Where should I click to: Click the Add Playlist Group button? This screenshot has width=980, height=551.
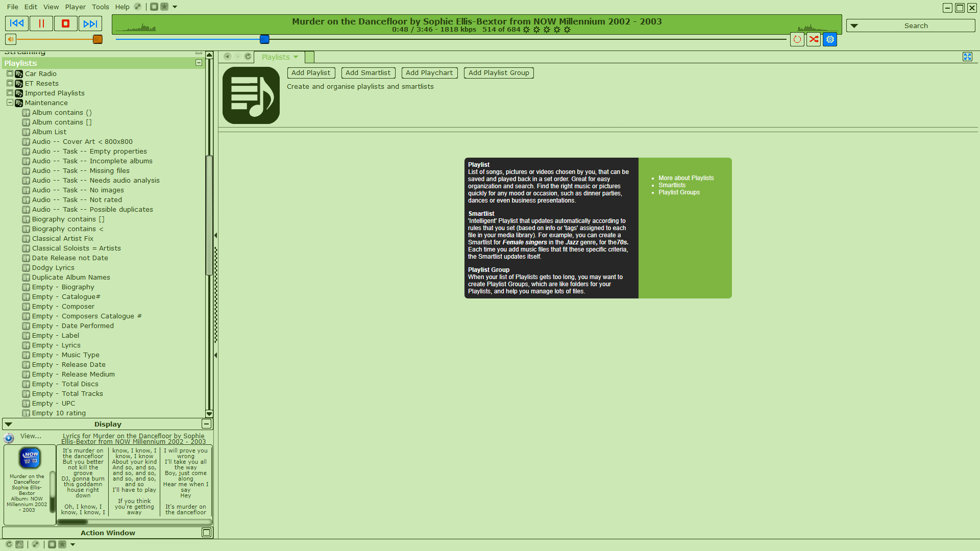pos(498,72)
